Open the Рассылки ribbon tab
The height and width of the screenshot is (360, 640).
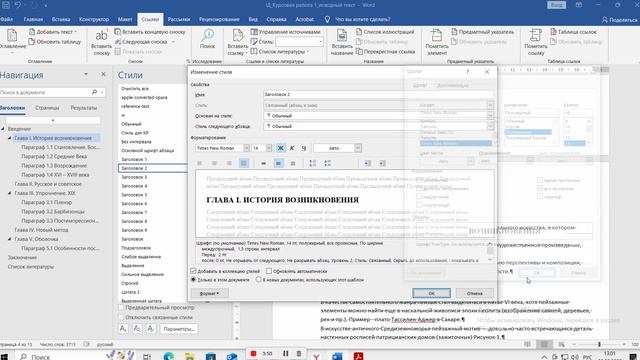coord(179,19)
